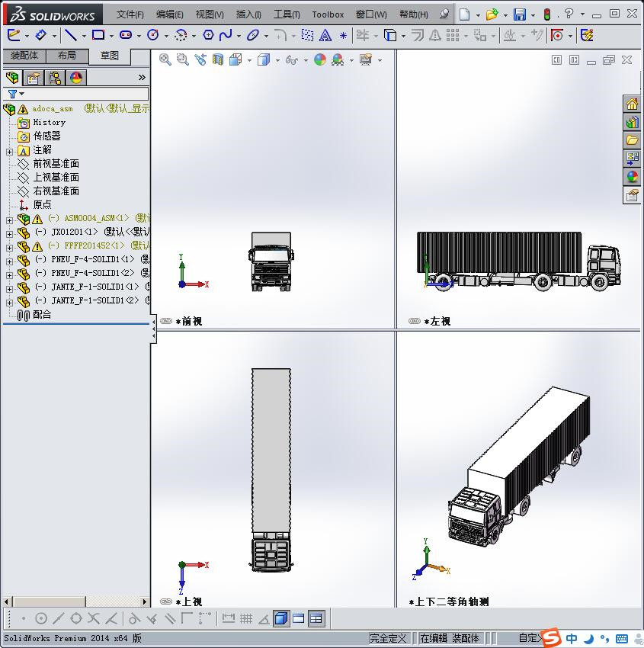The image size is (644, 648).
Task: Click Zoom to Fit icon
Action: 165,60
